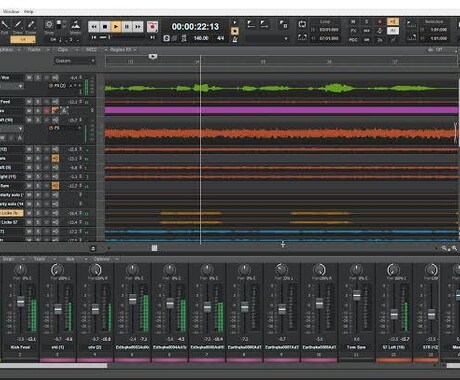Jump to project start in transport
The image size is (460, 380).
(x=94, y=38)
